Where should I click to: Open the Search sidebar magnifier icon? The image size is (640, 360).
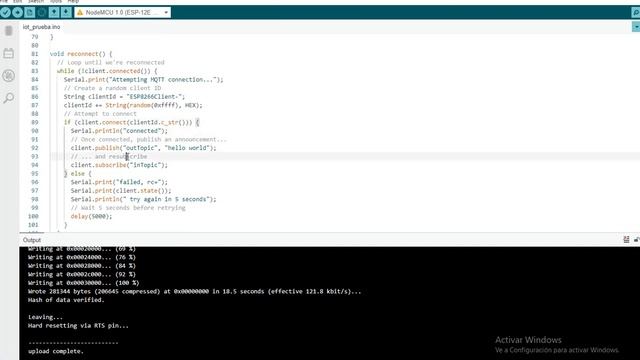click(9, 98)
